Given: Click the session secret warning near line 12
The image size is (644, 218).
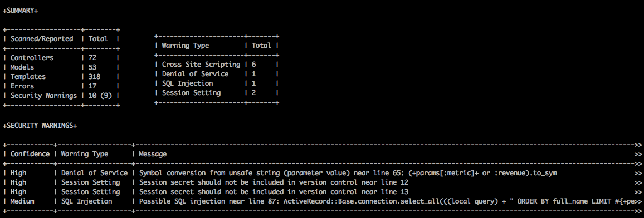Looking at the screenshot, I should (274, 182).
